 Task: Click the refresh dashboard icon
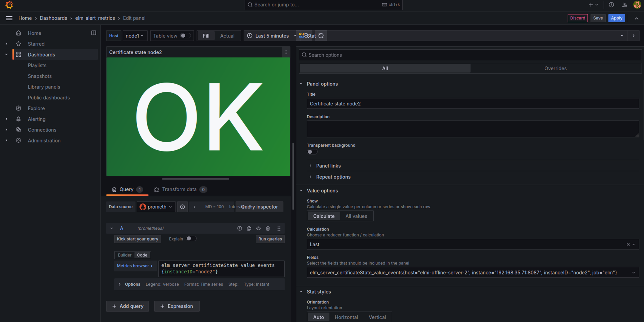(321, 36)
